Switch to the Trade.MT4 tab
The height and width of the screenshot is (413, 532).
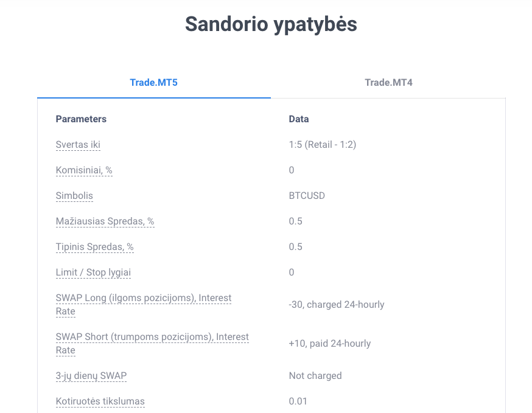tap(388, 82)
